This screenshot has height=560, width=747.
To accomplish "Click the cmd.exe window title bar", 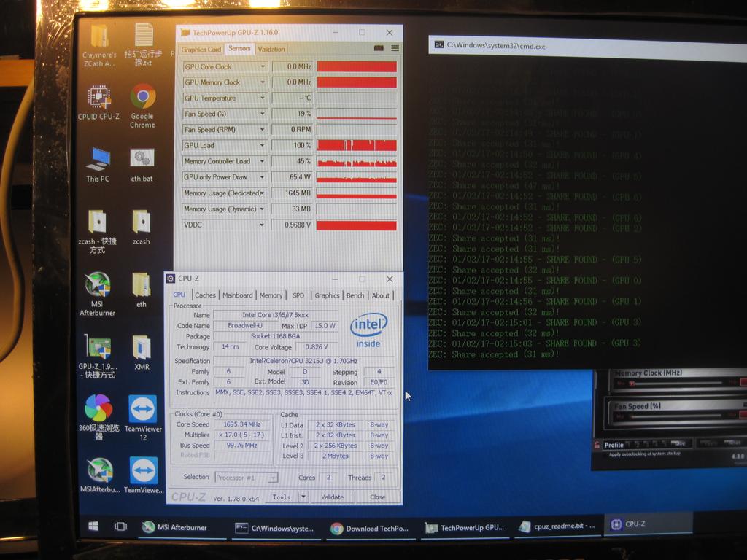I will [587, 48].
